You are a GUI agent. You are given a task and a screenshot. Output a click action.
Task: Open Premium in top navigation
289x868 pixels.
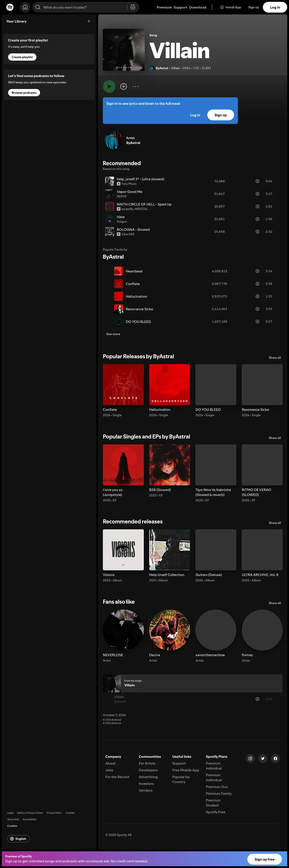(x=164, y=7)
